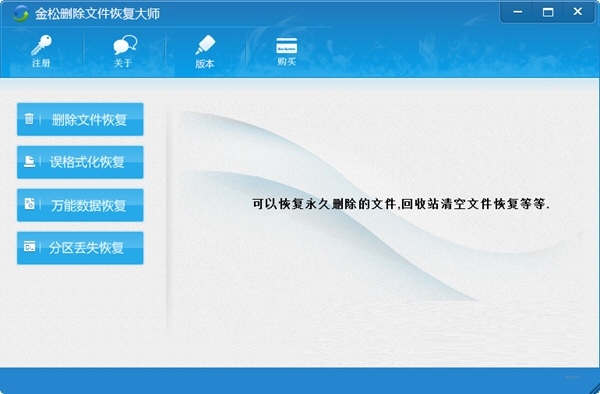The image size is (600, 394).
Task: Click the title text 金松删除文件恢复大师
Action: (97, 14)
